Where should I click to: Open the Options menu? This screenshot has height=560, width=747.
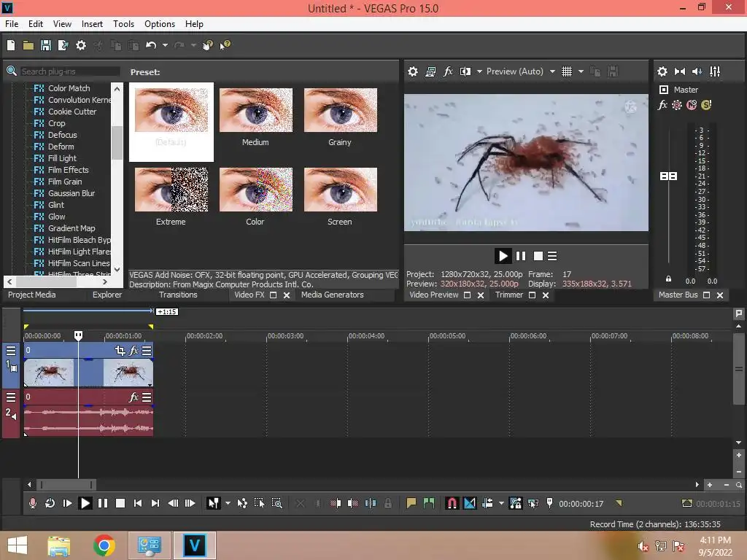tap(160, 24)
